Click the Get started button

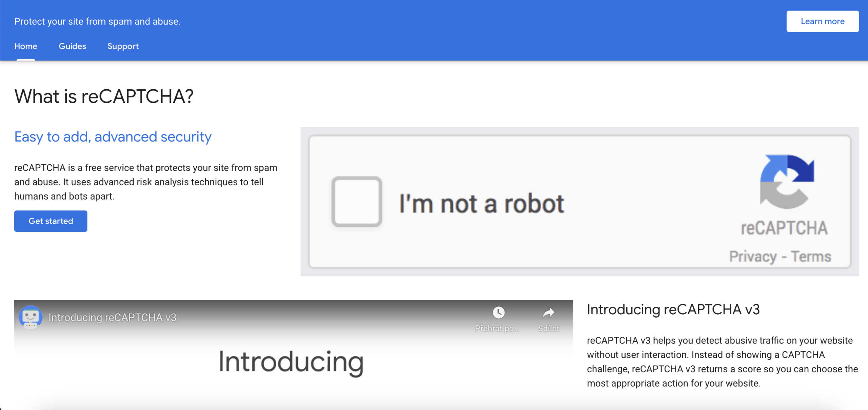(51, 221)
